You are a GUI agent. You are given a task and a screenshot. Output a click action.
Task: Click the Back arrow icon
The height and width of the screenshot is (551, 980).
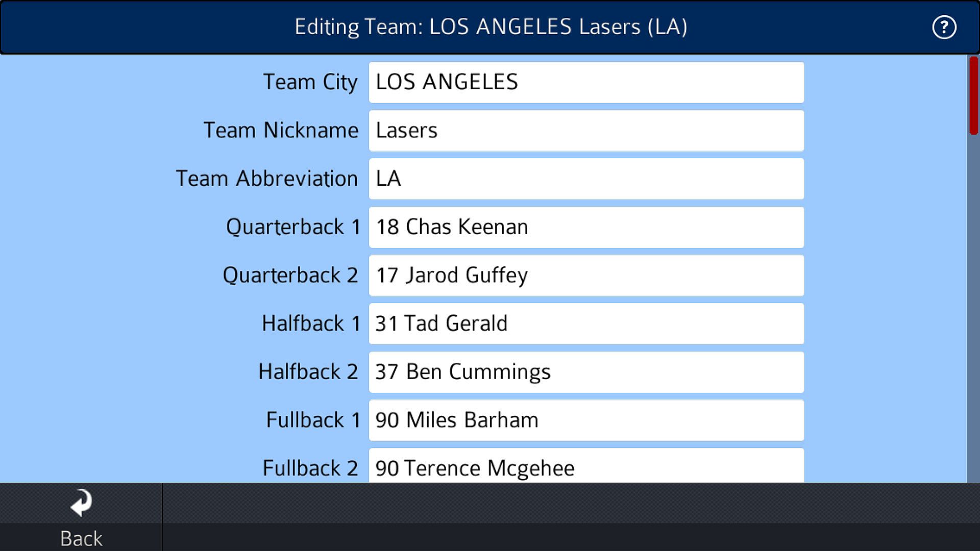coord(81,503)
